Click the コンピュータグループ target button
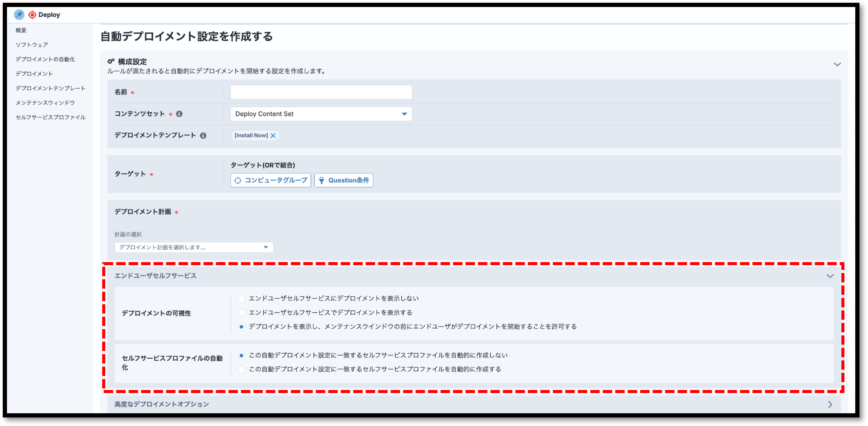 coord(271,180)
